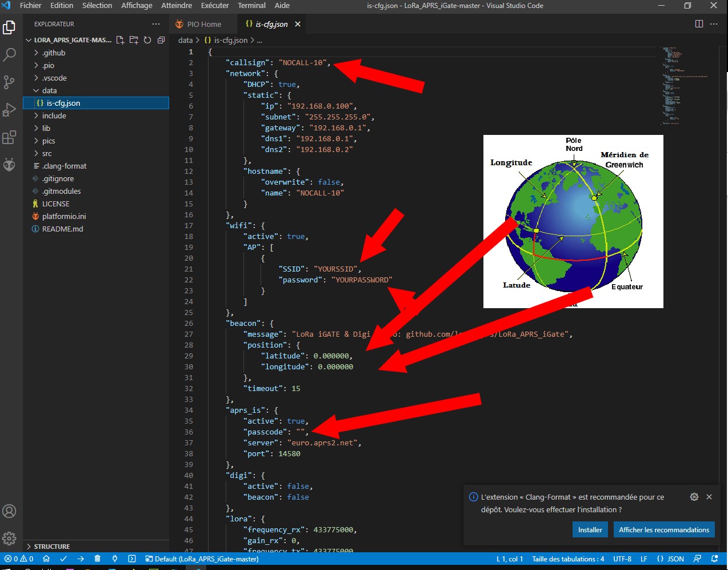The image size is (728, 570).
Task: Switch PlatformIO environment Default (LoRa_APRS_iGate-master)
Action: tap(202, 559)
